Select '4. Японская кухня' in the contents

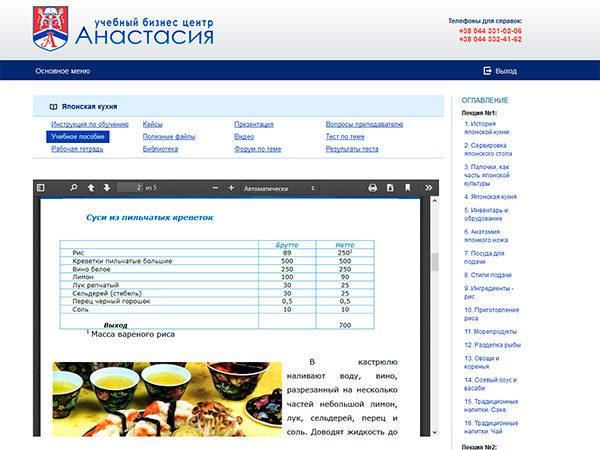pos(490,197)
